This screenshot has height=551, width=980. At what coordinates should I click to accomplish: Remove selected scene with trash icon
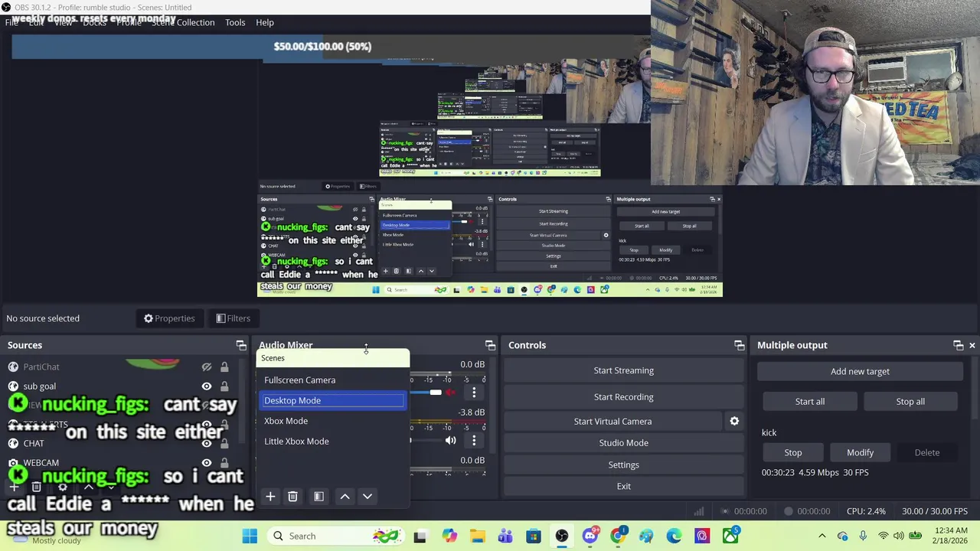coord(292,497)
